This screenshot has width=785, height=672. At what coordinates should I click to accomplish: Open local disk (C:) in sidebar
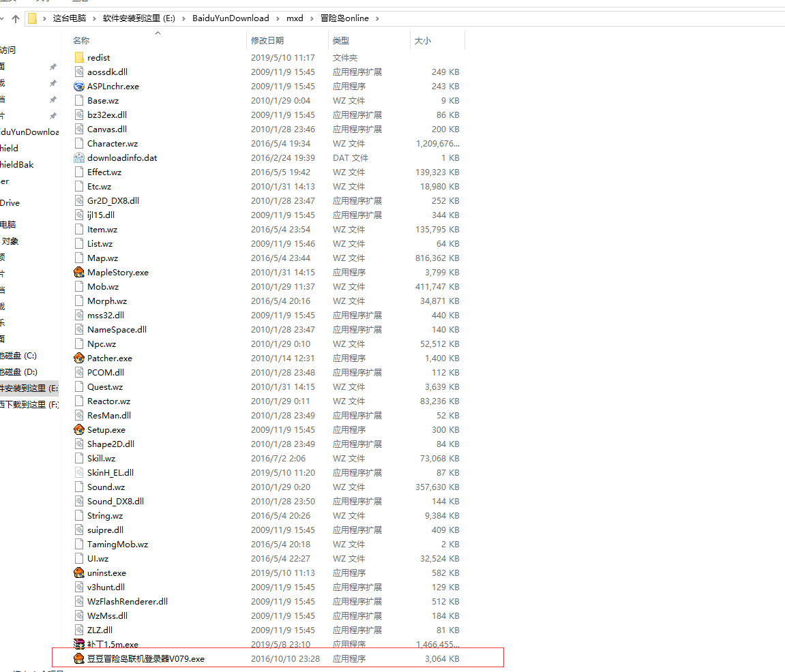(18, 356)
